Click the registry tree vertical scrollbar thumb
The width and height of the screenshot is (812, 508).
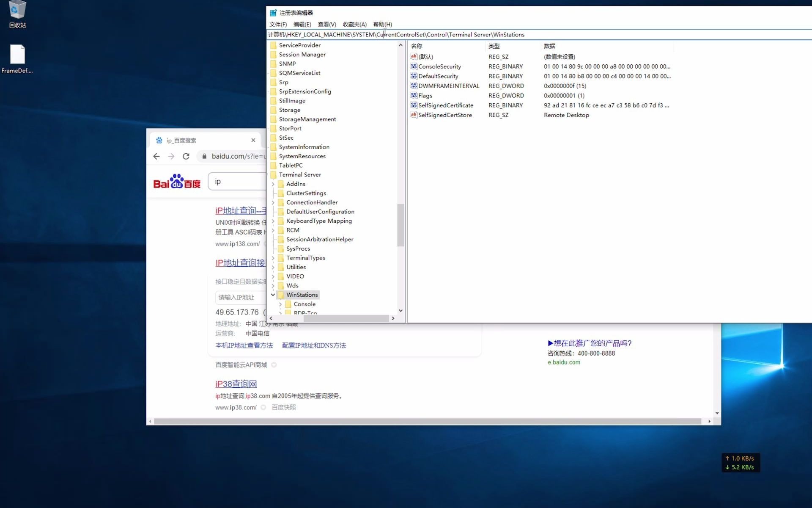click(x=401, y=224)
